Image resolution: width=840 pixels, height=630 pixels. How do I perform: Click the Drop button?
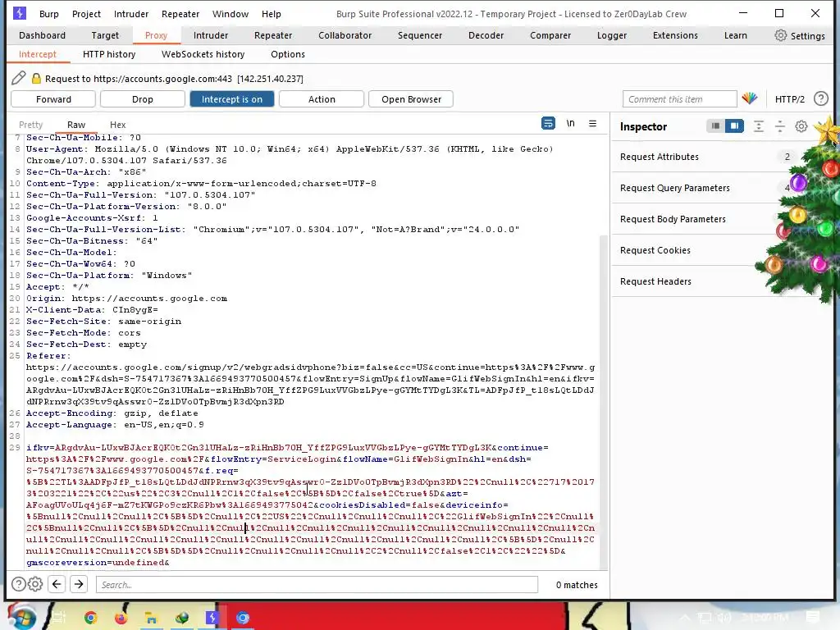point(143,99)
